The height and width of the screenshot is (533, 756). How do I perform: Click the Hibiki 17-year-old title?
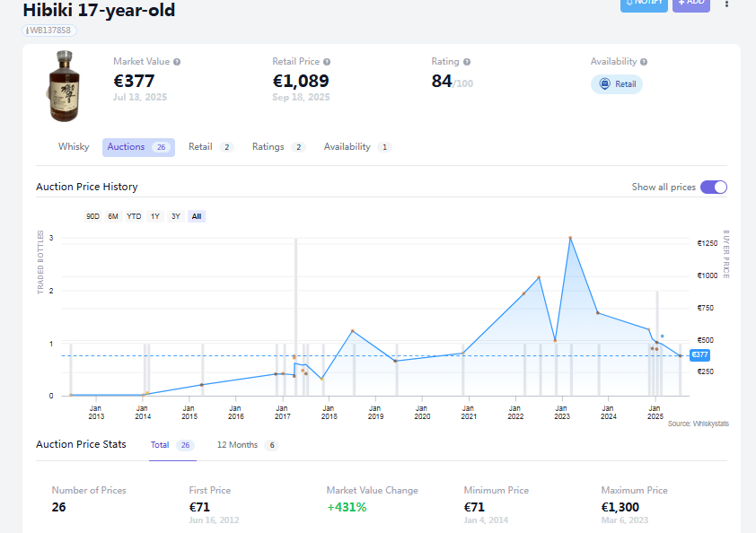(99, 10)
